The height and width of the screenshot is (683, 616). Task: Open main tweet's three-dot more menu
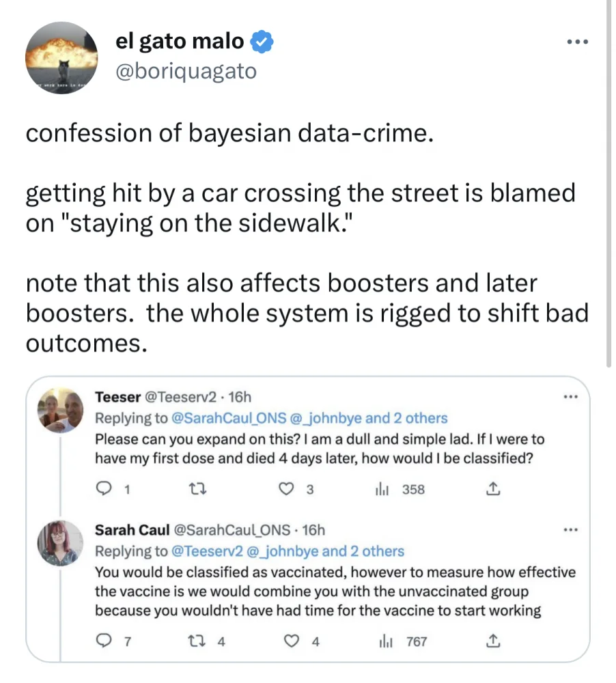click(577, 42)
